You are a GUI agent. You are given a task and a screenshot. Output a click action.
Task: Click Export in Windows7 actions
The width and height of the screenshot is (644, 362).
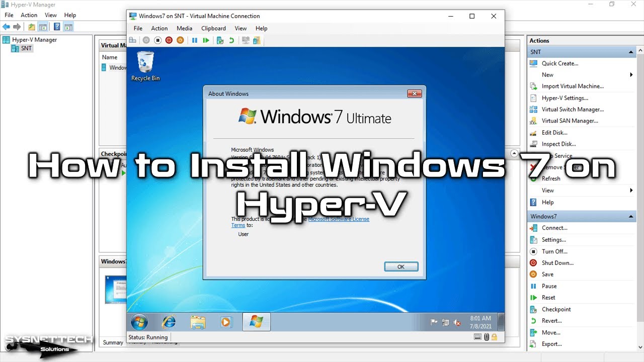click(552, 344)
